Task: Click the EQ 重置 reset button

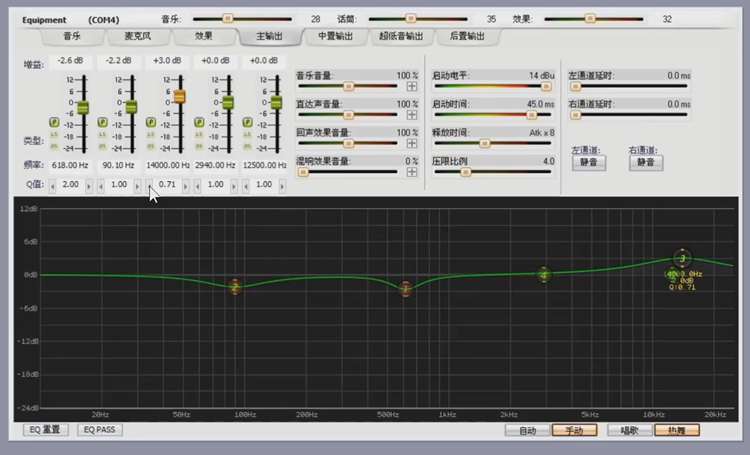Action: 44,430
